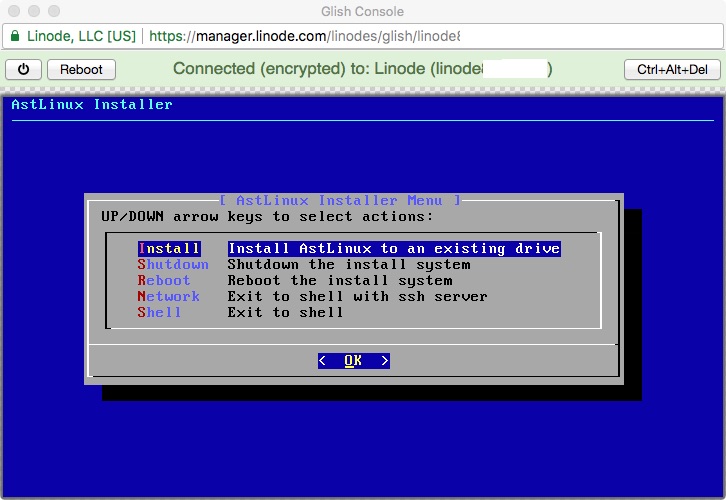Click 'Install AstLinux to an existing drive' description
Image resolution: width=726 pixels, height=500 pixels.
click(x=394, y=249)
